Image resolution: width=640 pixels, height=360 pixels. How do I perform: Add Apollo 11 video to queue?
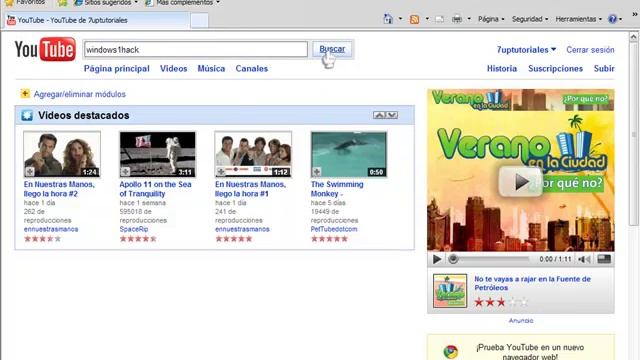point(125,171)
